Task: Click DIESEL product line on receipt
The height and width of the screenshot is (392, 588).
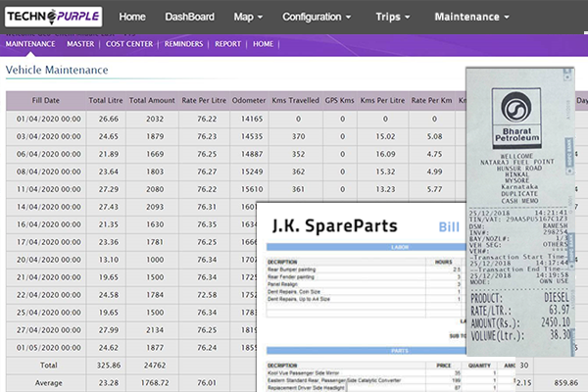Action: click(519, 298)
